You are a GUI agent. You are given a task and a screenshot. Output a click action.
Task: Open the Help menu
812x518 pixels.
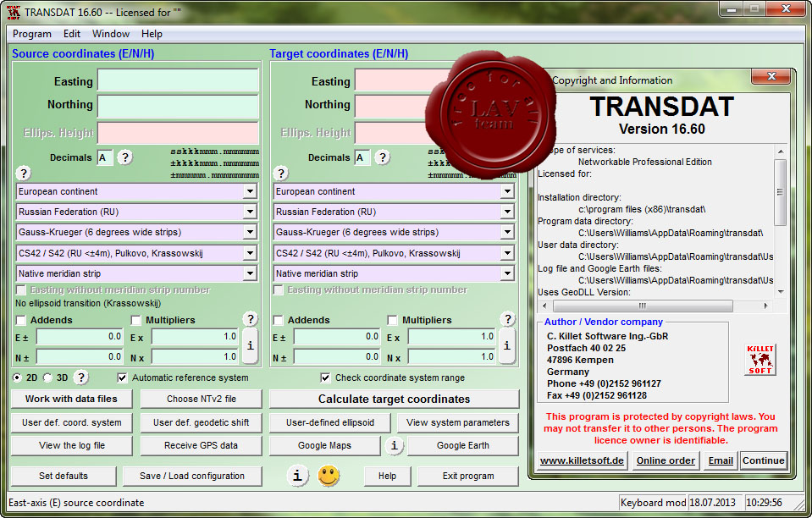pos(152,34)
